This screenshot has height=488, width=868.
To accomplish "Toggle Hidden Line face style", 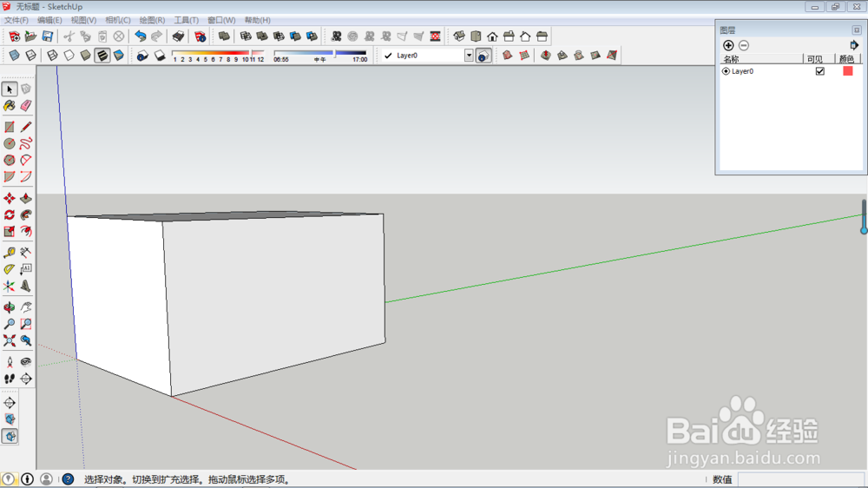I will tap(69, 56).
